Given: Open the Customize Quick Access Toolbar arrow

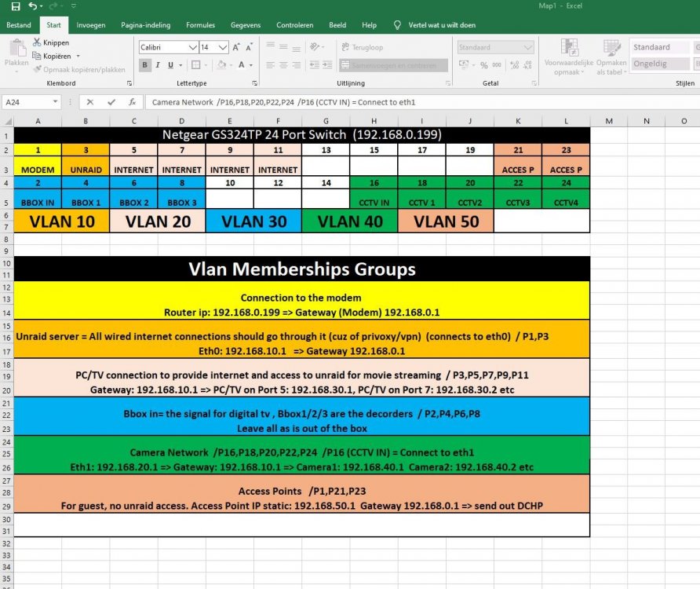Looking at the screenshot, I should tap(74, 5).
